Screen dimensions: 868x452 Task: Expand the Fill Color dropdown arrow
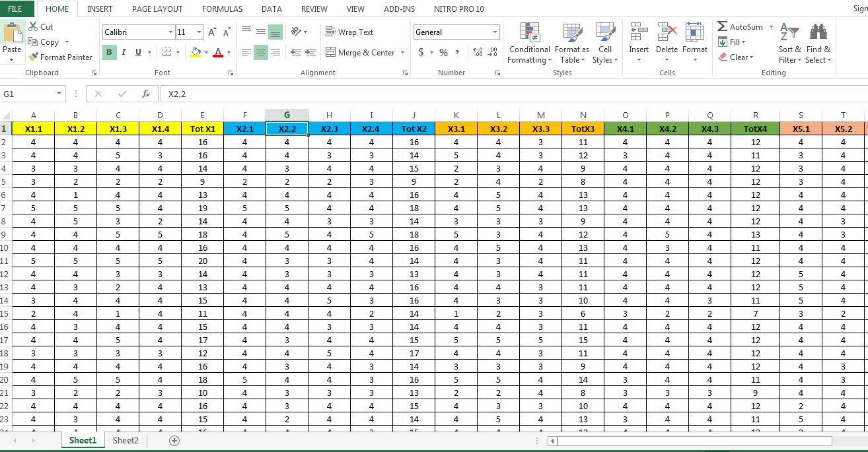pos(205,52)
